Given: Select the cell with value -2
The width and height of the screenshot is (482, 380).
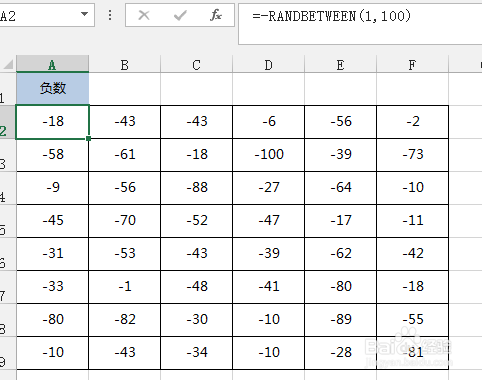Looking at the screenshot, I should tap(412, 122).
